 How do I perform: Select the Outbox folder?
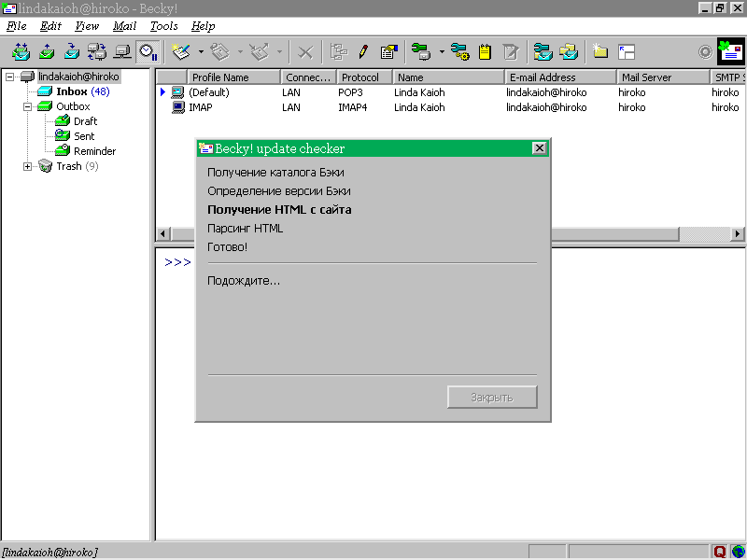click(73, 106)
